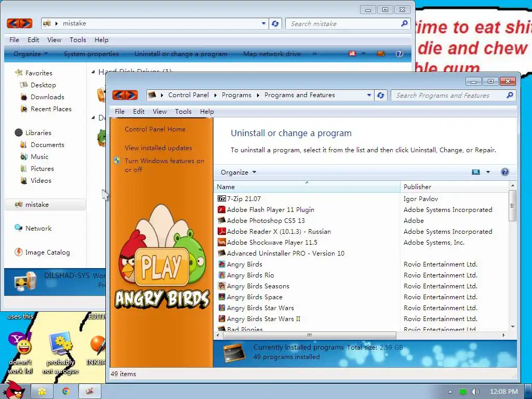This screenshot has width=532, height=399.
Task: Open the Edit menu in Programs and Features
Action: click(139, 112)
